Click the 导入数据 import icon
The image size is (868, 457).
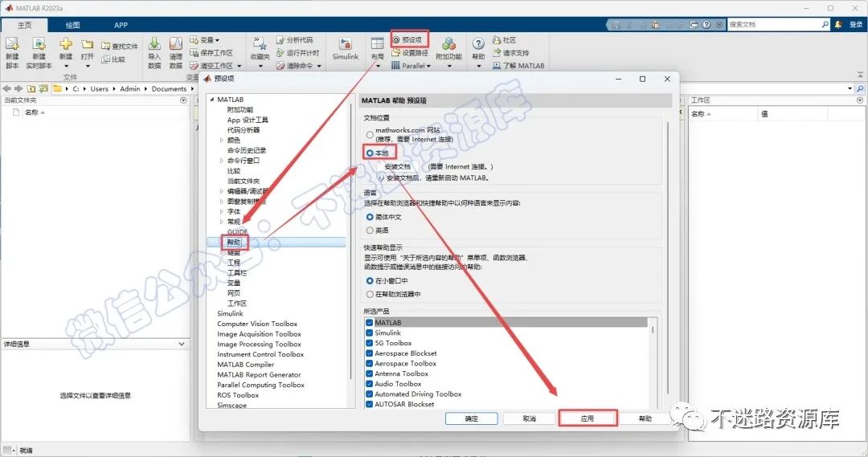coord(154,43)
